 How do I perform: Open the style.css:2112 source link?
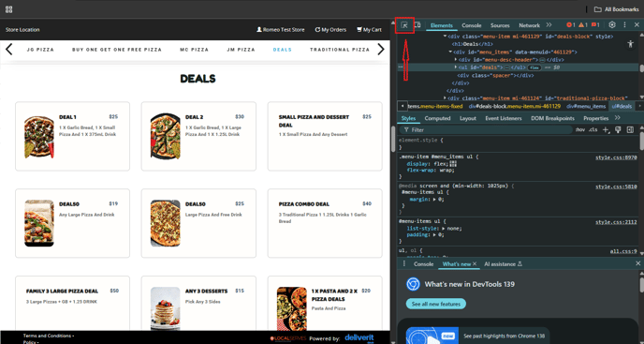[616, 222]
